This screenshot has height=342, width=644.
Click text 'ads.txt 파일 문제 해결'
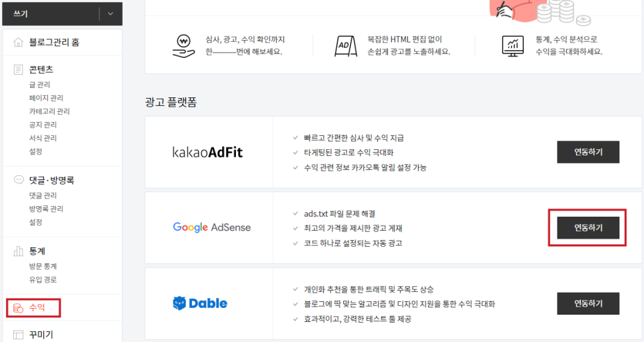pos(339,213)
